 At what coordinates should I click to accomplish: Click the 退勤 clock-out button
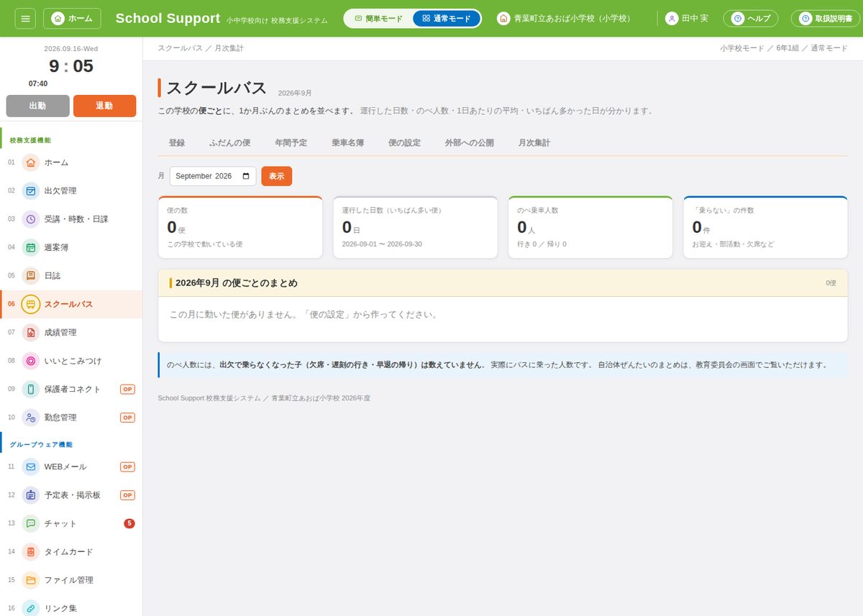(104, 106)
